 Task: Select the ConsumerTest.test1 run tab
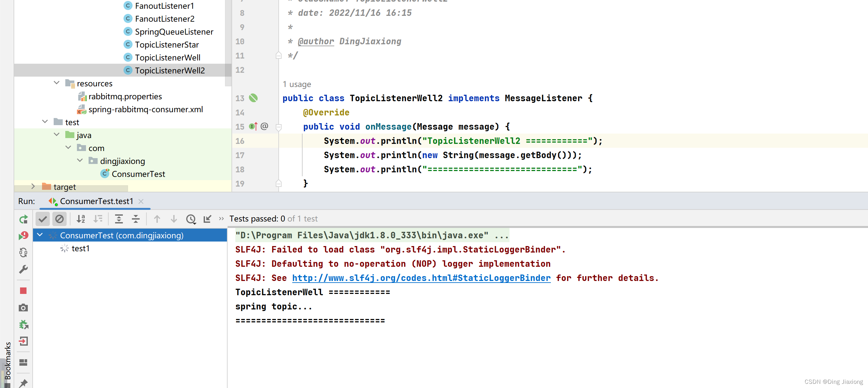pyautogui.click(x=96, y=201)
